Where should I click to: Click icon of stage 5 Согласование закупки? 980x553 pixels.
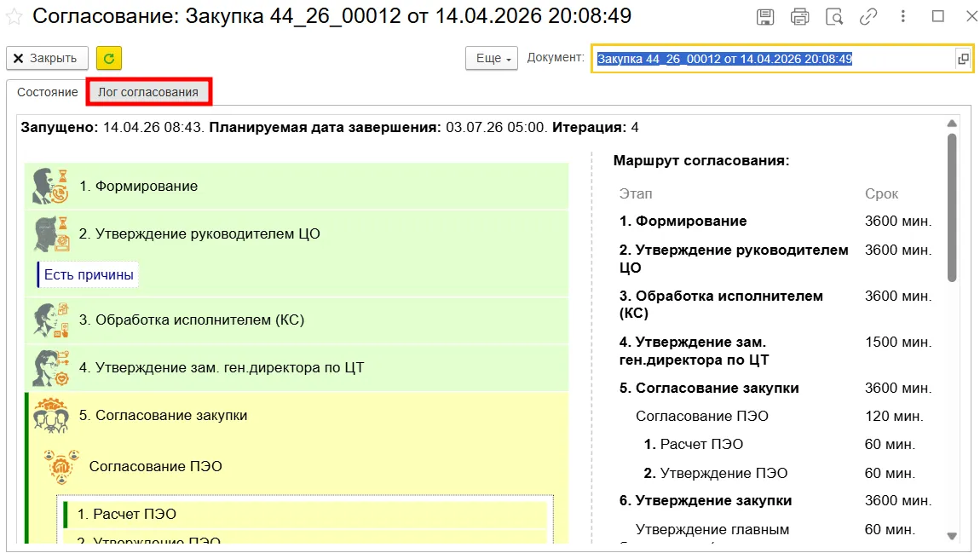50,416
